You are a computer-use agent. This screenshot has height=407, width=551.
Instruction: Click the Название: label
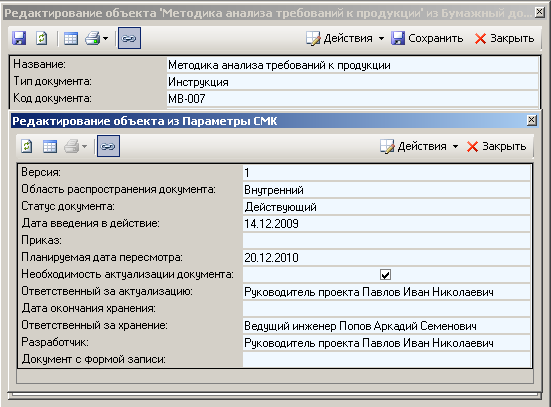point(39,64)
